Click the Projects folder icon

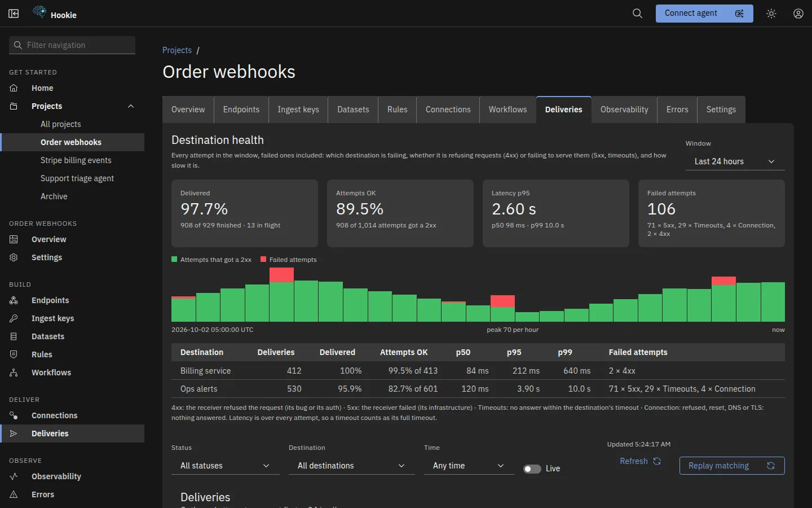(14, 106)
